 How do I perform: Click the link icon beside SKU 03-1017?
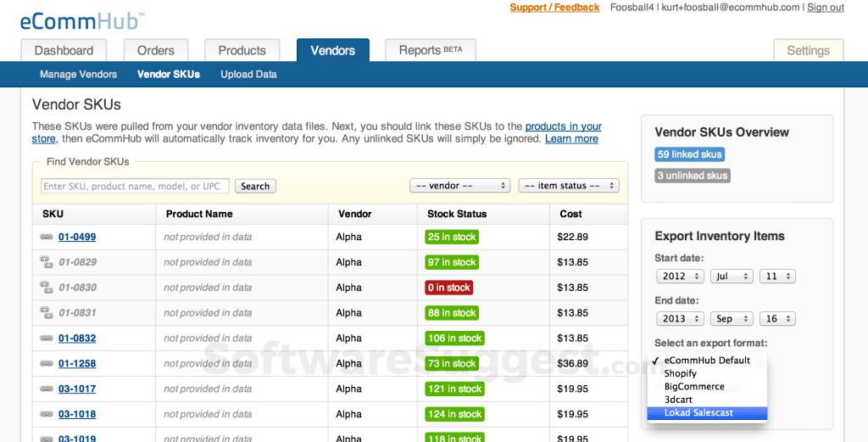coord(47,389)
